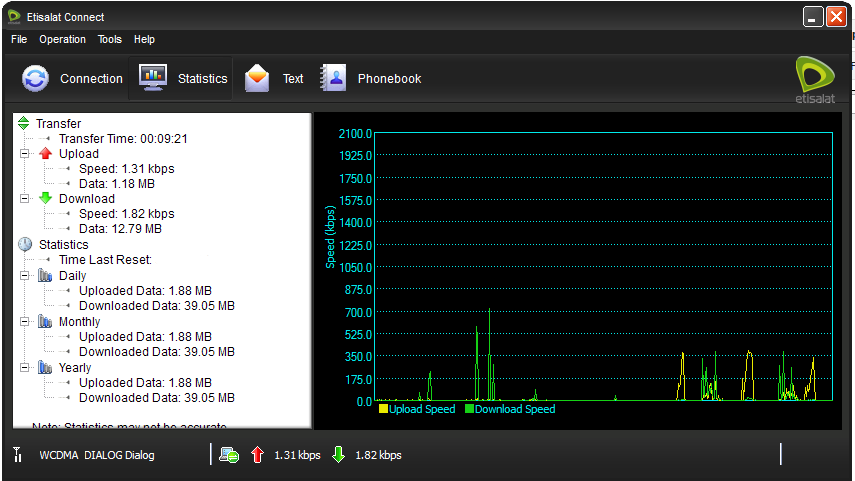Click the Connection refresh icon
The width and height of the screenshot is (855, 481).
(x=35, y=79)
